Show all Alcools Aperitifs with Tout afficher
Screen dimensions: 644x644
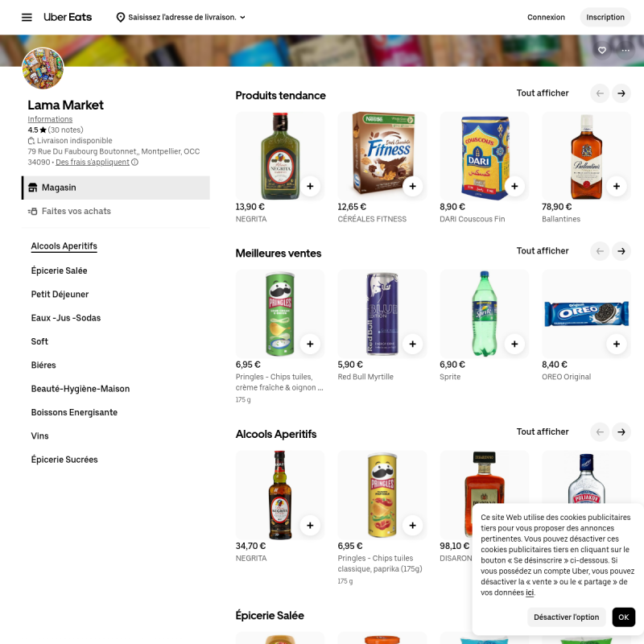[x=542, y=431]
